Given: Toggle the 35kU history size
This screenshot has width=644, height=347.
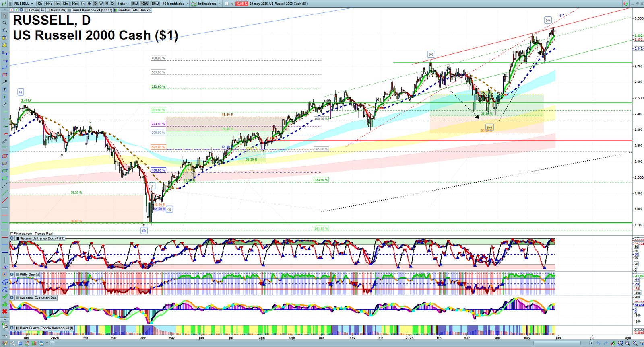Looking at the screenshot, I should pos(155,4).
